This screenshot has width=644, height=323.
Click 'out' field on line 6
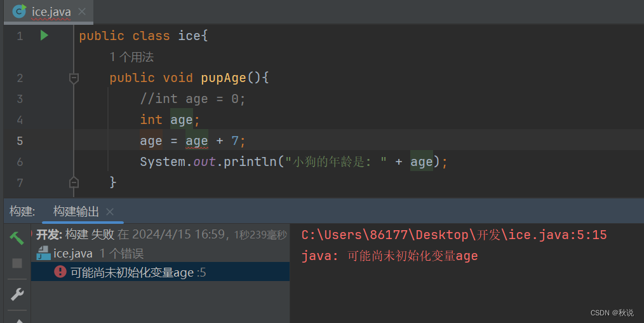pyautogui.click(x=204, y=161)
